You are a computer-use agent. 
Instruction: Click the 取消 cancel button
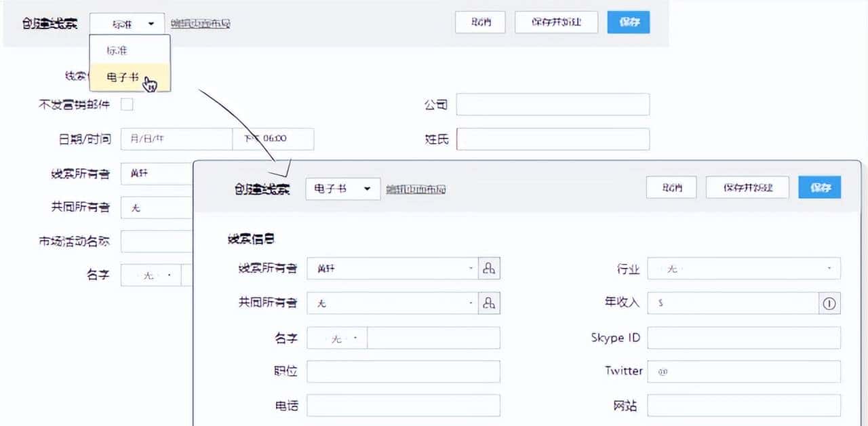pyautogui.click(x=671, y=187)
